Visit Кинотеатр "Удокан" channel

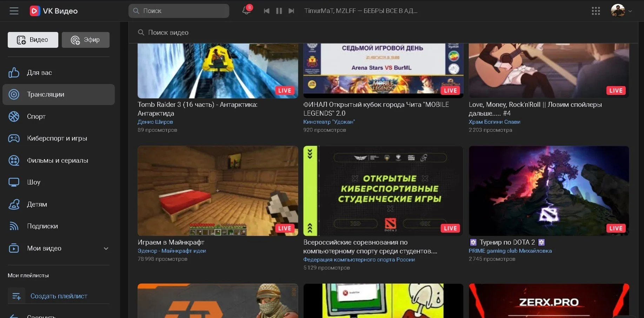329,122
